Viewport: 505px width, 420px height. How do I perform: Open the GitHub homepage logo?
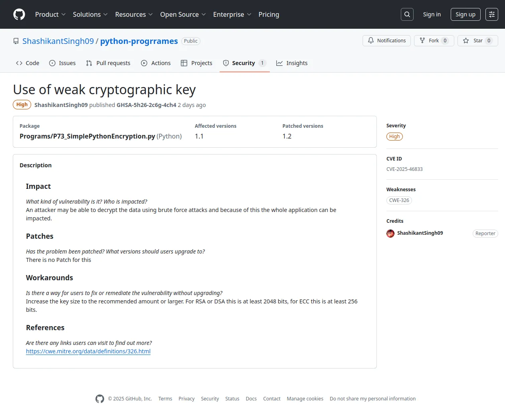tap(19, 14)
